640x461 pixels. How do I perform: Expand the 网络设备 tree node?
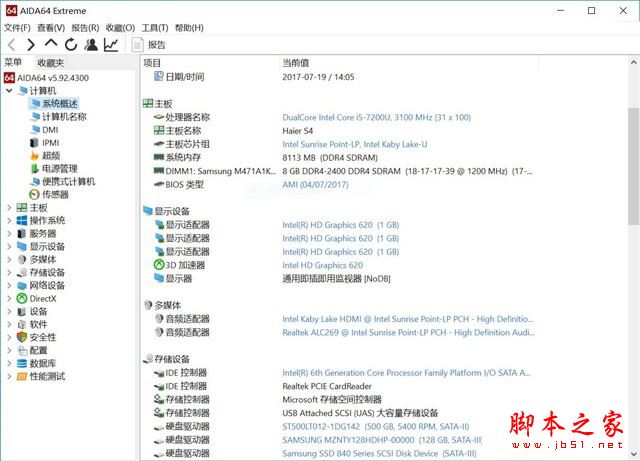click(x=9, y=285)
